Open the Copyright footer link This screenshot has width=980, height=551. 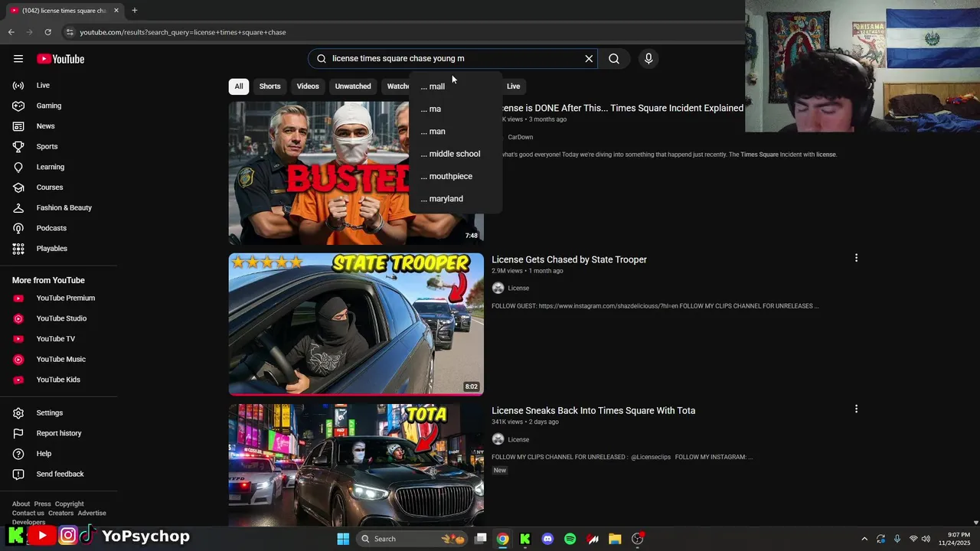click(69, 504)
